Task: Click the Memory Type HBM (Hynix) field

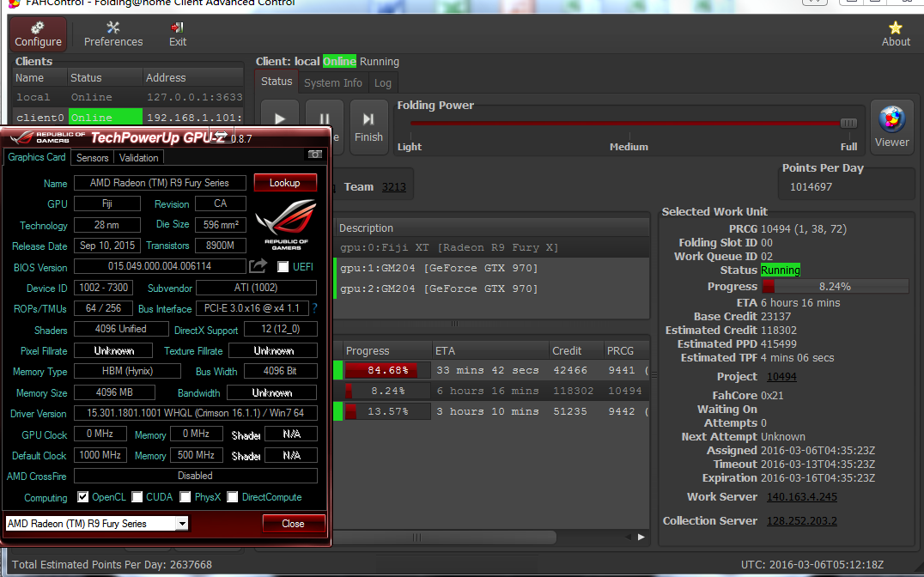Action: point(127,371)
